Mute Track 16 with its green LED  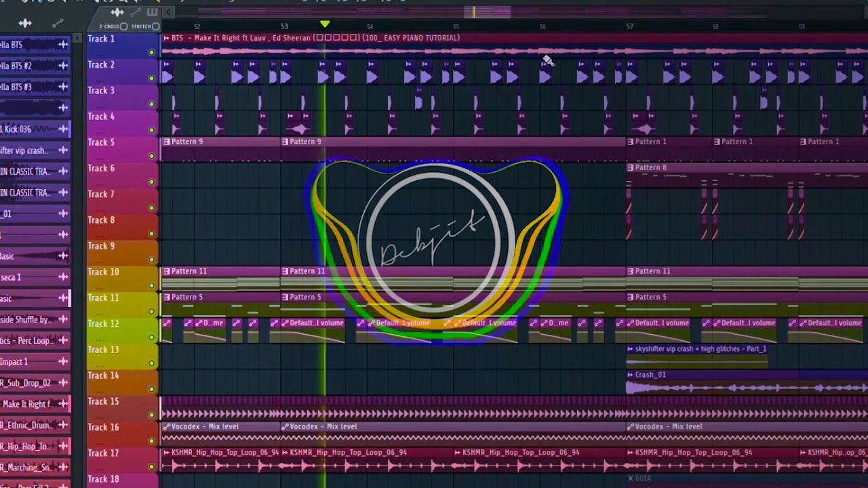[x=151, y=441]
